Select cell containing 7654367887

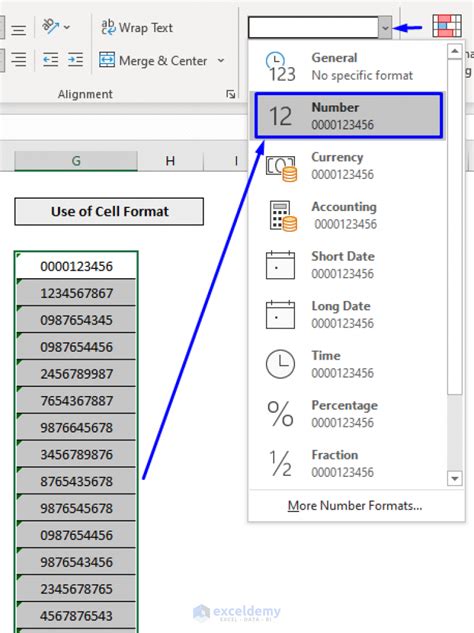pos(76,401)
